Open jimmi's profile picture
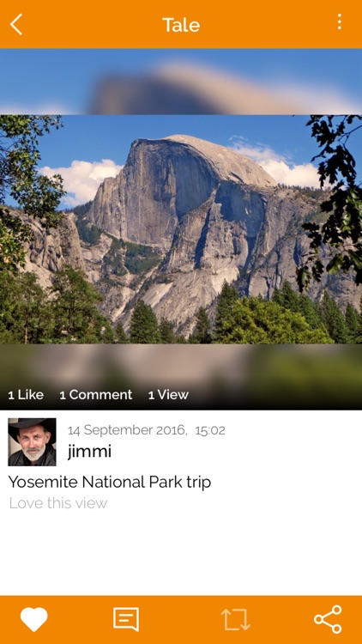 click(x=32, y=442)
